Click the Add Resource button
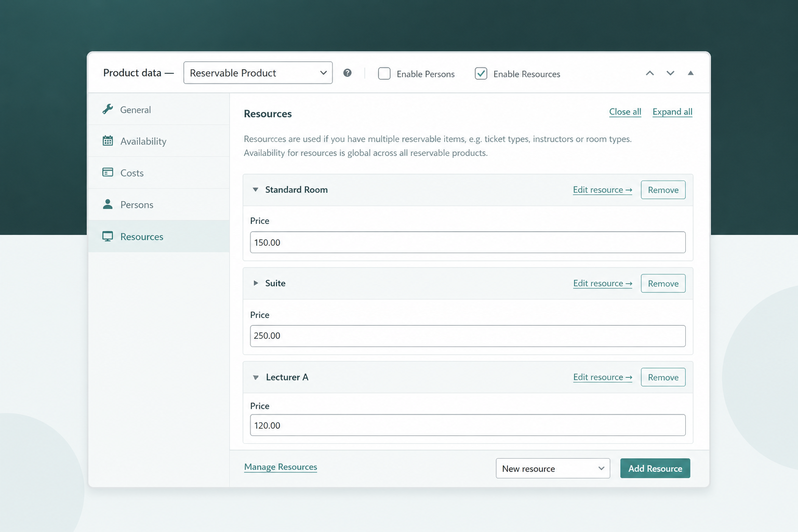798x532 pixels. point(655,468)
